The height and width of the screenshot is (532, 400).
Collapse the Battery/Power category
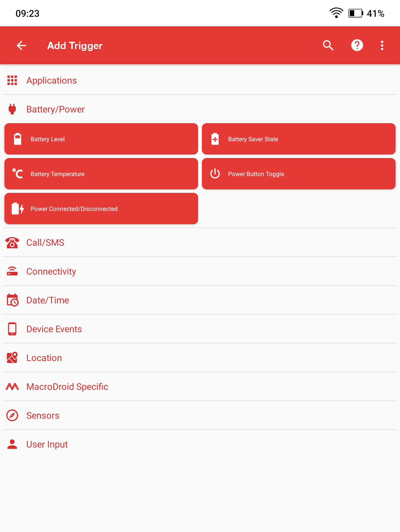point(55,109)
